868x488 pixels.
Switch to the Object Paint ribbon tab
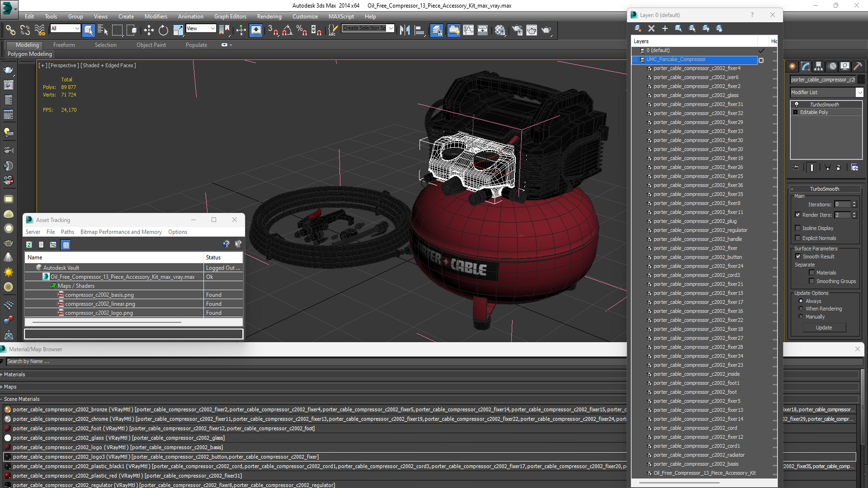[x=151, y=45]
